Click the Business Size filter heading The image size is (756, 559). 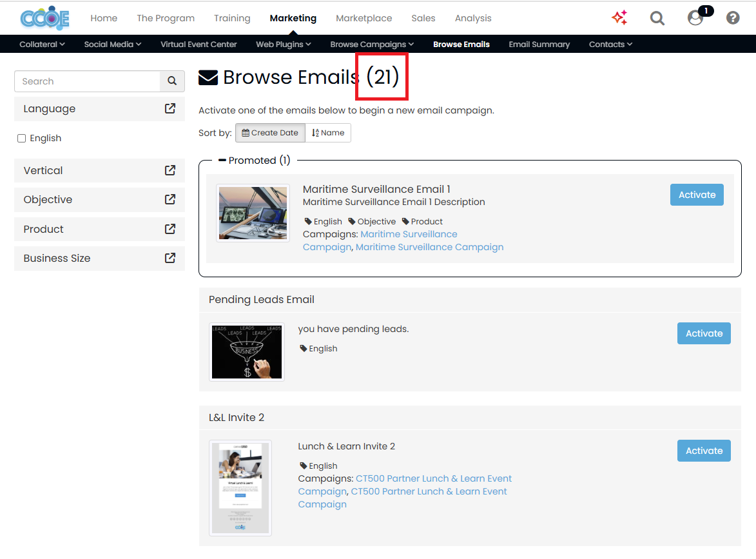tap(57, 259)
